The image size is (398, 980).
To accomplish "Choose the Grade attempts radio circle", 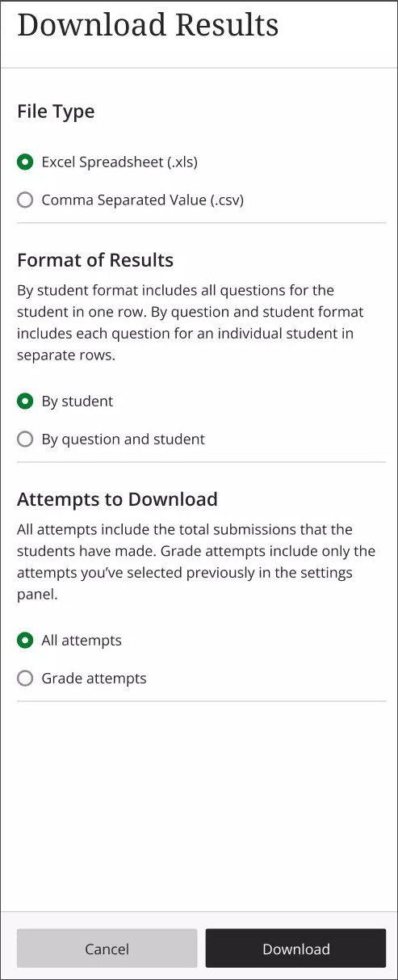I will click(x=25, y=678).
